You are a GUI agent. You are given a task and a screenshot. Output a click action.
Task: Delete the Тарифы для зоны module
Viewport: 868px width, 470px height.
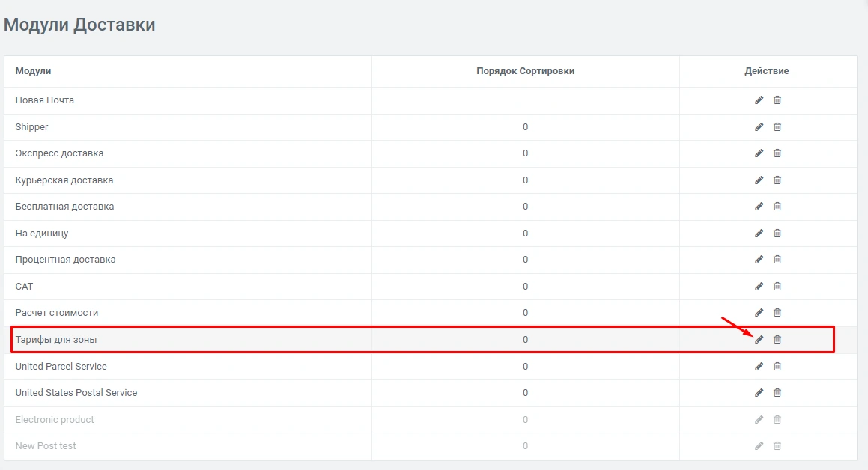(x=777, y=340)
